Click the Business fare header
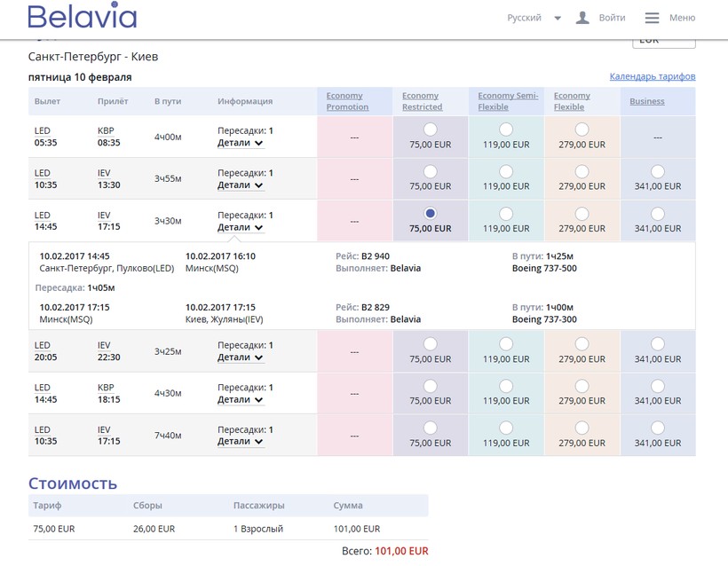 [x=646, y=101]
